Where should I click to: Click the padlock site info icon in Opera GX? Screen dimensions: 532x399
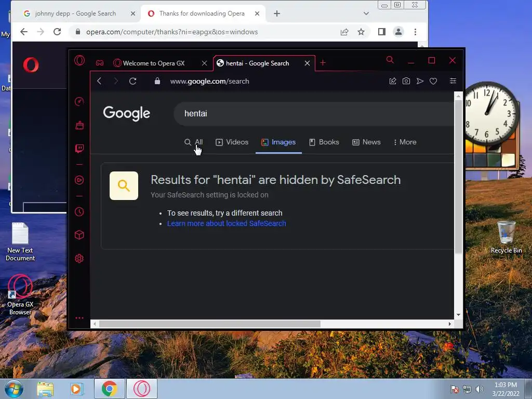pos(157,81)
